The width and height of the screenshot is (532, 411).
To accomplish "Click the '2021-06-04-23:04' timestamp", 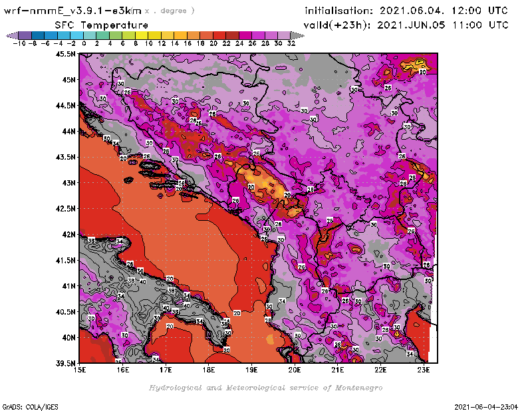I will (x=486, y=407).
